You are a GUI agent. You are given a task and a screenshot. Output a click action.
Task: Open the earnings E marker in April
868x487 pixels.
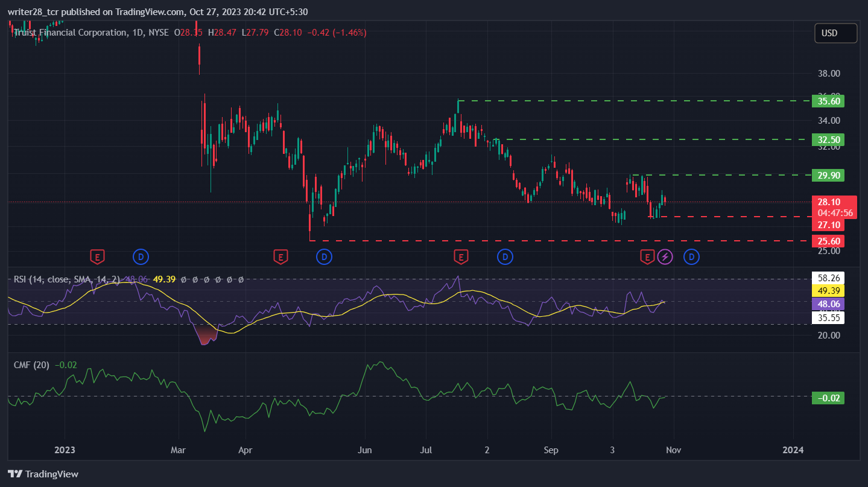point(280,257)
